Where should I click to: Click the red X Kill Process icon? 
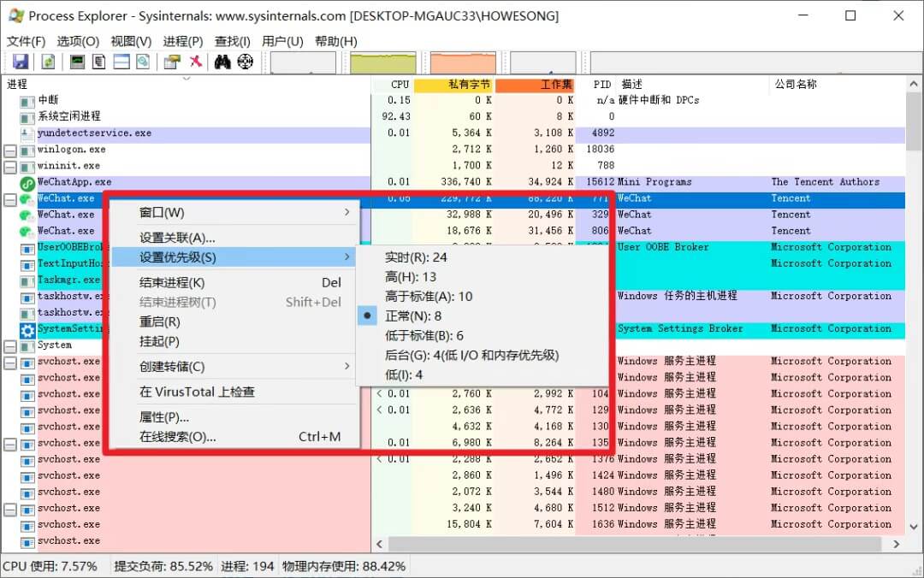(x=196, y=62)
